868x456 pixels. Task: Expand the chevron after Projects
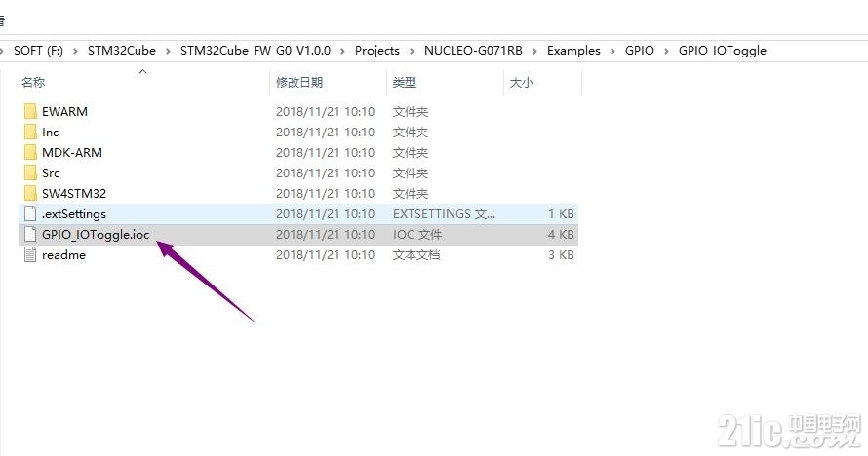[x=412, y=51]
